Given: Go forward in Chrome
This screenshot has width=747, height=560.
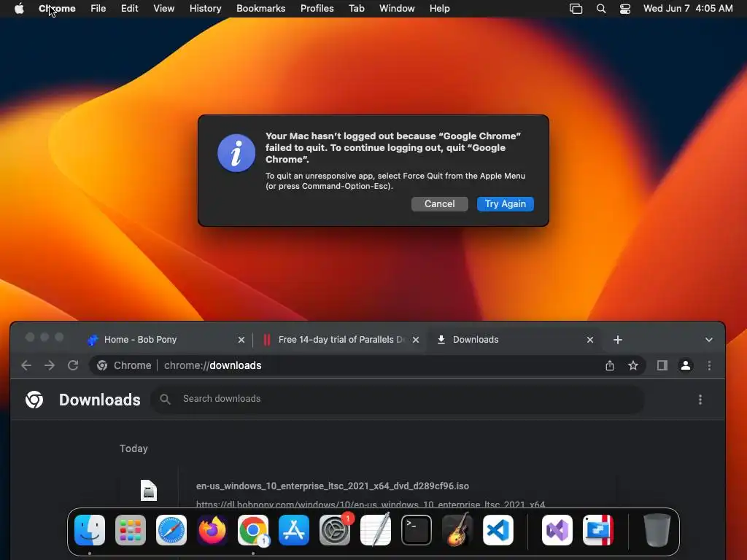Looking at the screenshot, I should (x=50, y=365).
